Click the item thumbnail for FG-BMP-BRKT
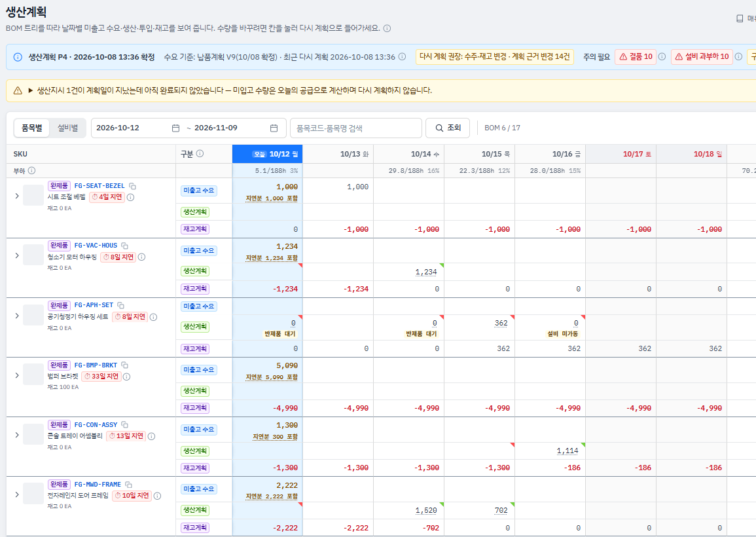Screen dimensions: 756x537 click(x=33, y=375)
